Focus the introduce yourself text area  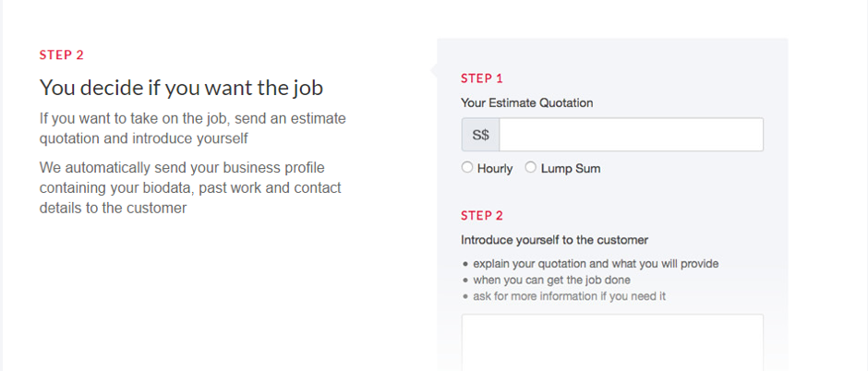click(612, 341)
